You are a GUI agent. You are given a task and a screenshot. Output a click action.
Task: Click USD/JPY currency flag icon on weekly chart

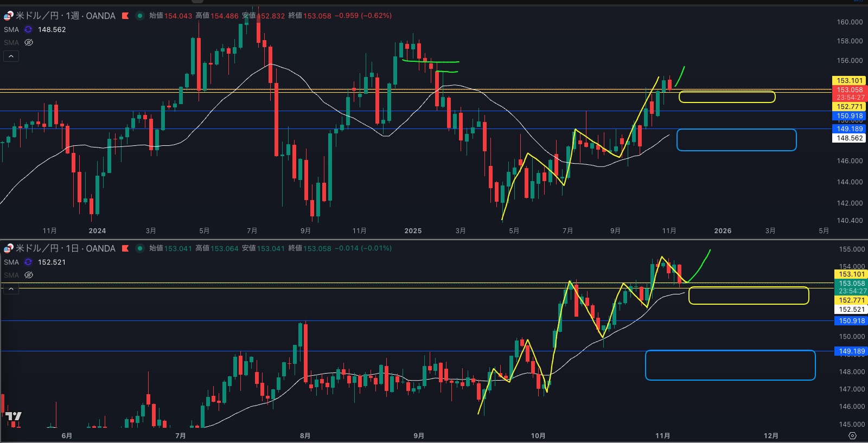click(8, 16)
